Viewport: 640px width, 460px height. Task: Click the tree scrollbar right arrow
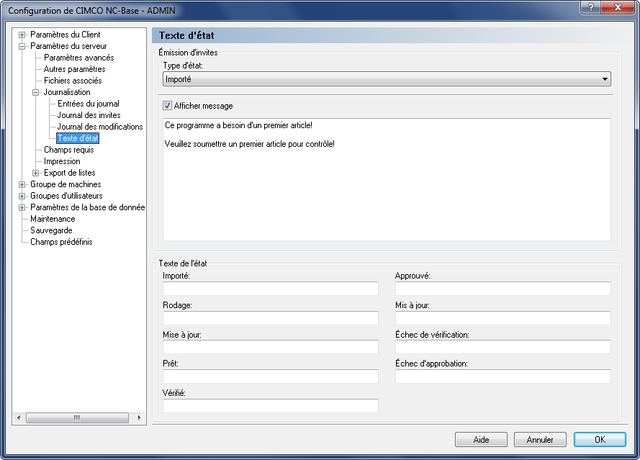139,418
